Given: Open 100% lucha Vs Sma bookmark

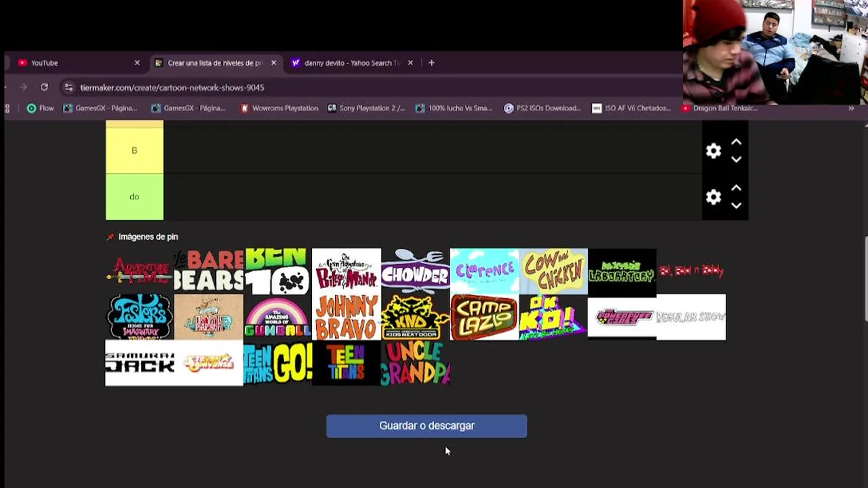Looking at the screenshot, I should click(x=454, y=108).
